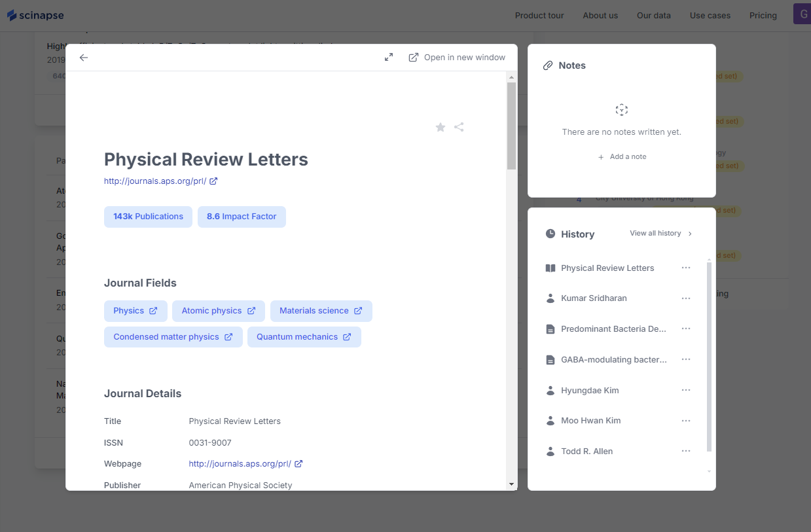Open more options for Kumar Sridharan
The width and height of the screenshot is (811, 532).
click(686, 298)
